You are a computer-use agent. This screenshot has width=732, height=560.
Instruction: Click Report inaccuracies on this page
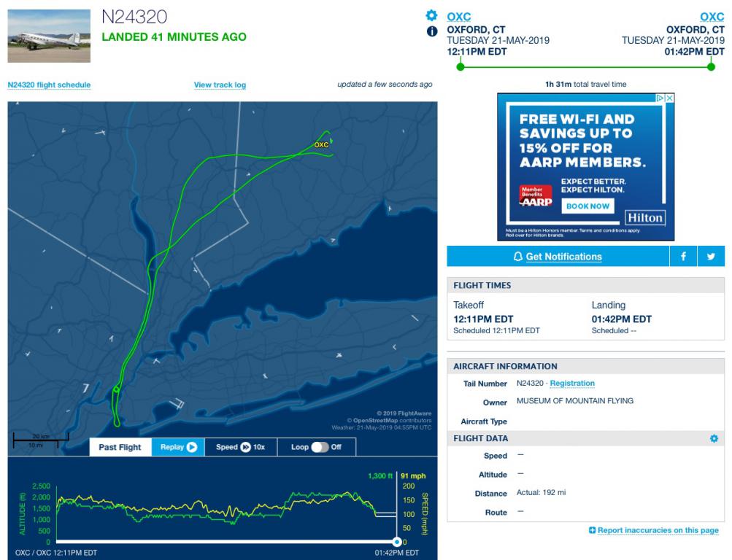pos(654,530)
